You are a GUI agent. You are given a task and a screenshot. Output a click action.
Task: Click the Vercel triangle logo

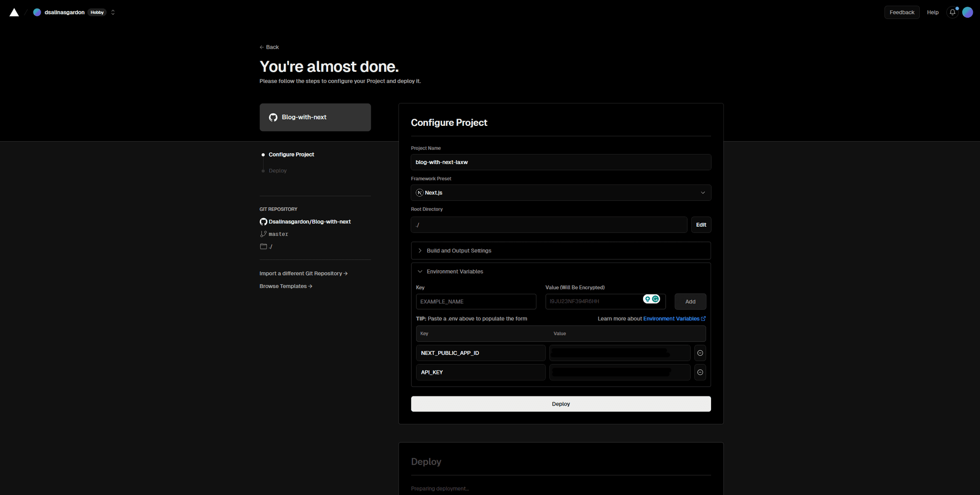click(14, 12)
